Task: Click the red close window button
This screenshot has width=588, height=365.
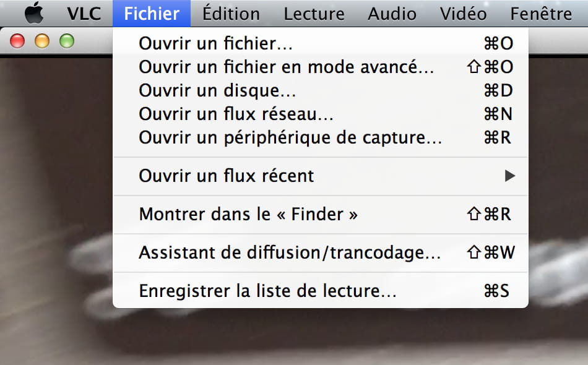Action: pos(17,41)
